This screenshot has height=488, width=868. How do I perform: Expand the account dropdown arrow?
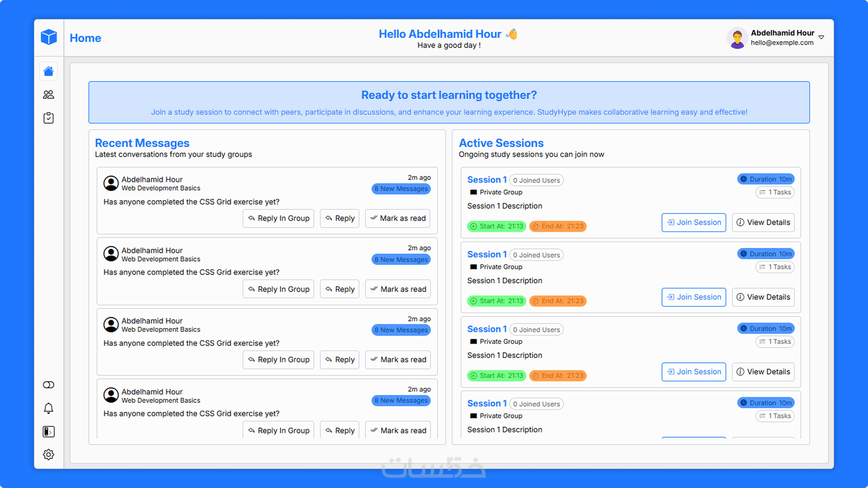(x=821, y=37)
